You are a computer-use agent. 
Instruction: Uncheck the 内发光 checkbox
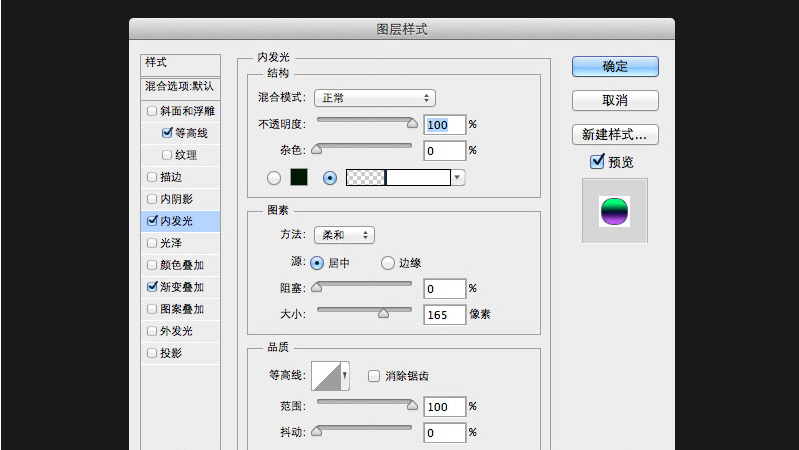[x=152, y=221]
